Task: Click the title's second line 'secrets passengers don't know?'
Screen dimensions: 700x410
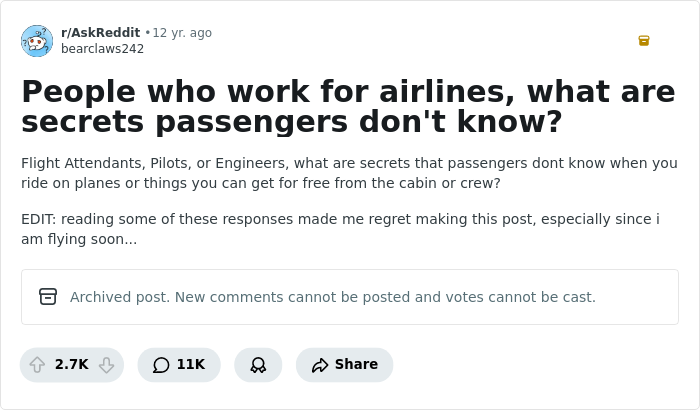Action: (x=291, y=122)
